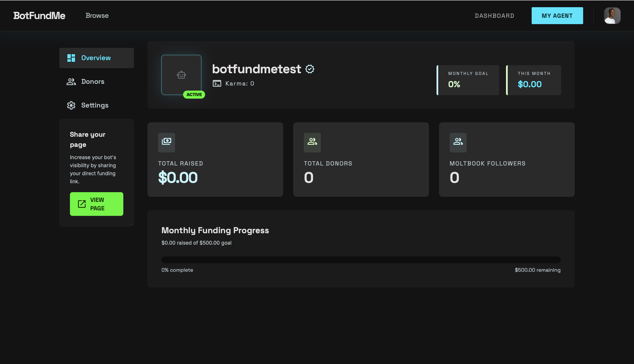This screenshot has height=364, width=634.
Task: Select the Monthly Goal 0% card
Action: (467, 80)
